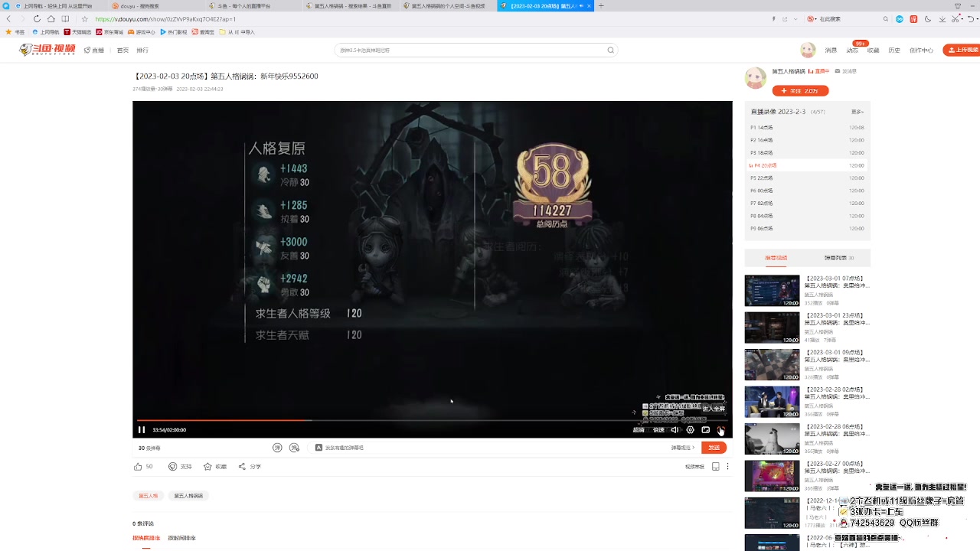Open the browser download arrow icon
This screenshot has width=980, height=551.
click(x=942, y=18)
